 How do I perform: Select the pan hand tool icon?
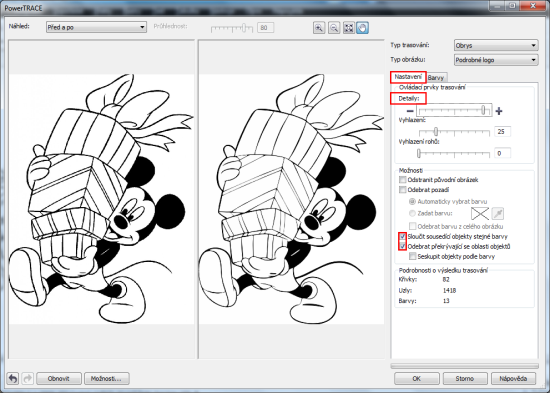[x=362, y=28]
